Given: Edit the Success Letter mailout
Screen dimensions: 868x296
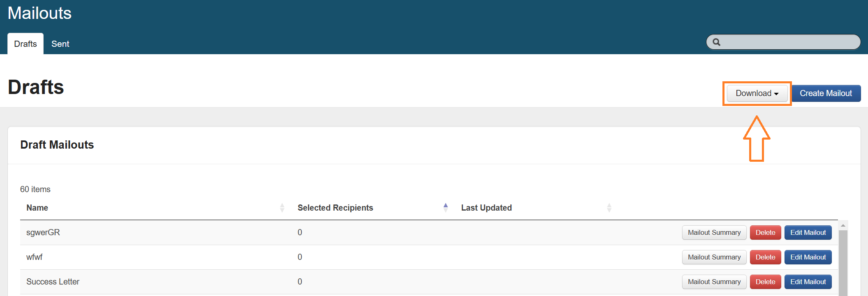Looking at the screenshot, I should coord(808,282).
